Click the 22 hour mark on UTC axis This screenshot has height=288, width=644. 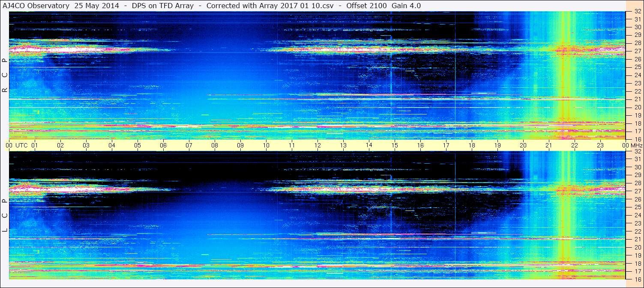click(575, 145)
